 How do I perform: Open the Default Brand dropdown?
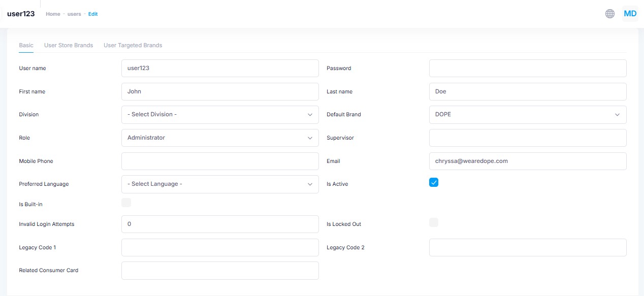pos(528,115)
